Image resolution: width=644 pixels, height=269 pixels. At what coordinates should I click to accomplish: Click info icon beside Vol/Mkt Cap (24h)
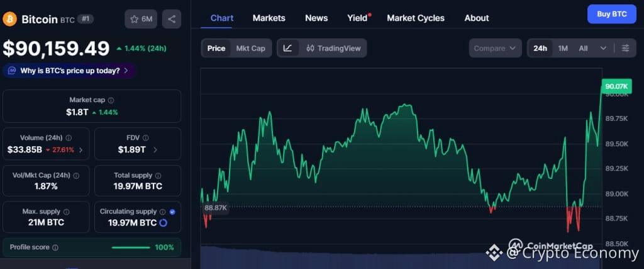coord(76,176)
